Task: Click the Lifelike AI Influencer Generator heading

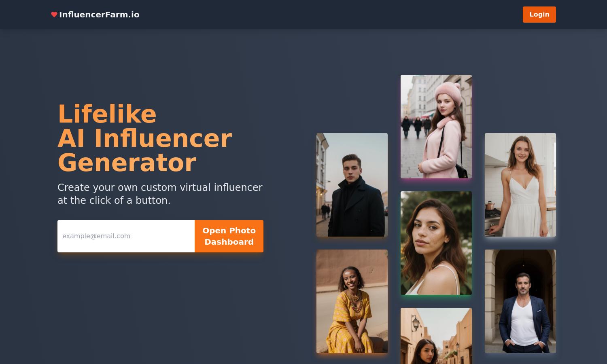Action: point(145,138)
